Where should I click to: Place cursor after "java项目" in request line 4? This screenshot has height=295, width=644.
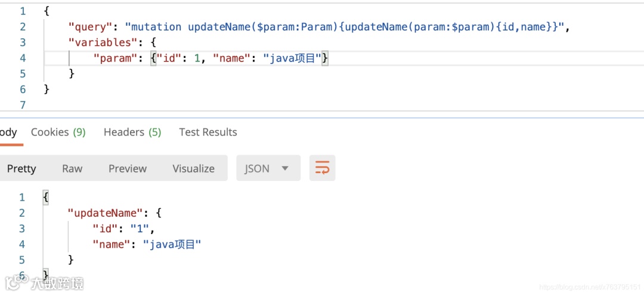click(321, 59)
